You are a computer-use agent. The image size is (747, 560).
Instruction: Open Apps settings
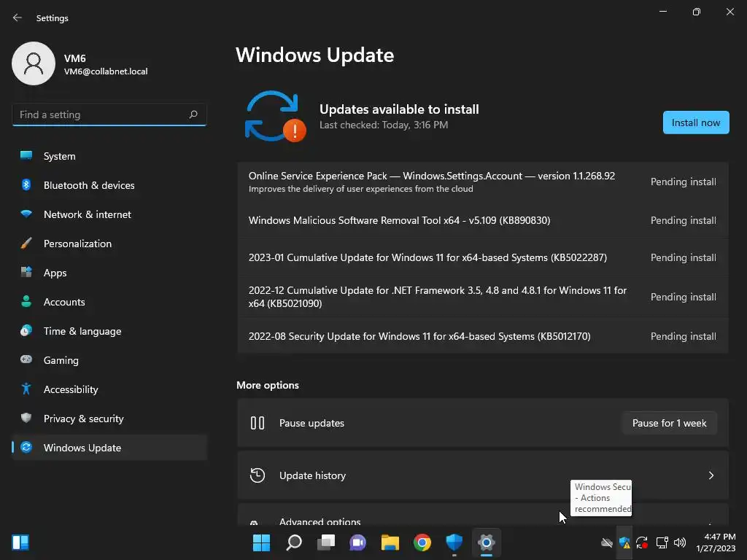[109, 273]
